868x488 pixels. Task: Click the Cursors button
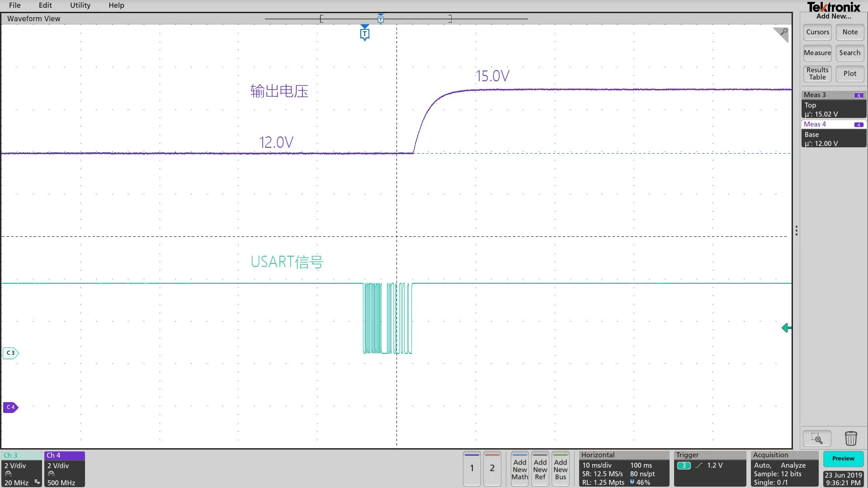coord(817,32)
